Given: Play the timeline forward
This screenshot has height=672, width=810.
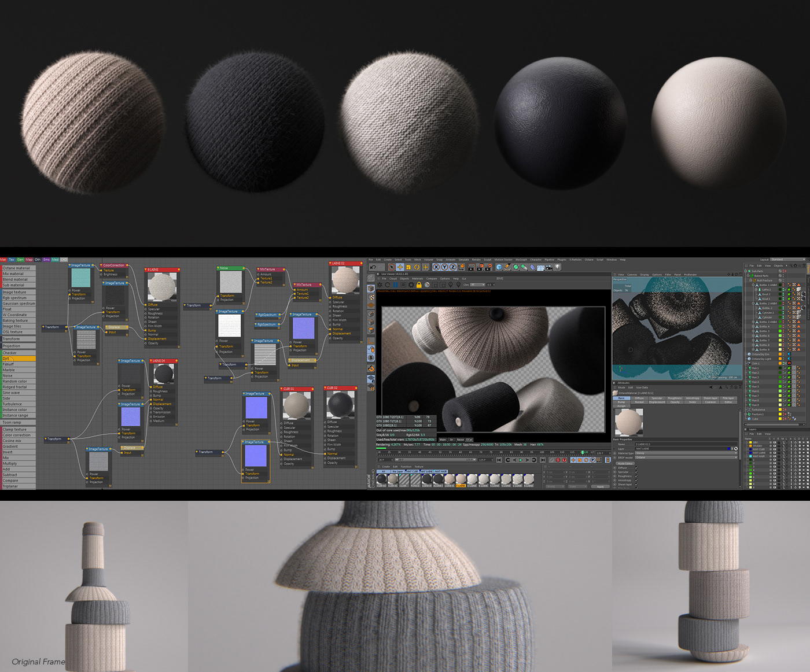Looking at the screenshot, I should [521, 460].
